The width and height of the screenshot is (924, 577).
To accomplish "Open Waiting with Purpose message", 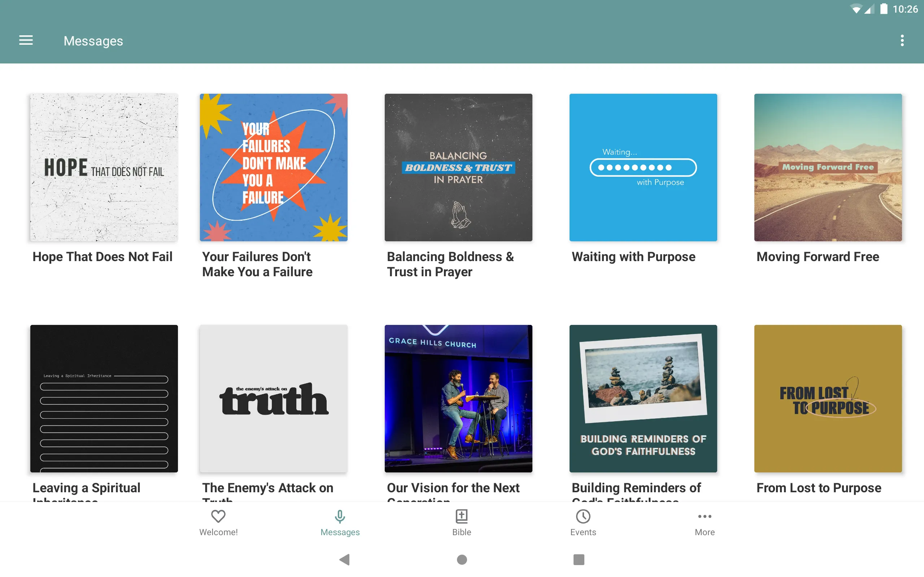I will pos(643,167).
